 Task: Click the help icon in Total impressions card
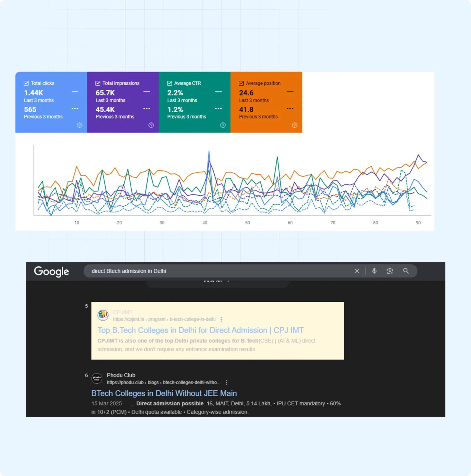tap(151, 125)
